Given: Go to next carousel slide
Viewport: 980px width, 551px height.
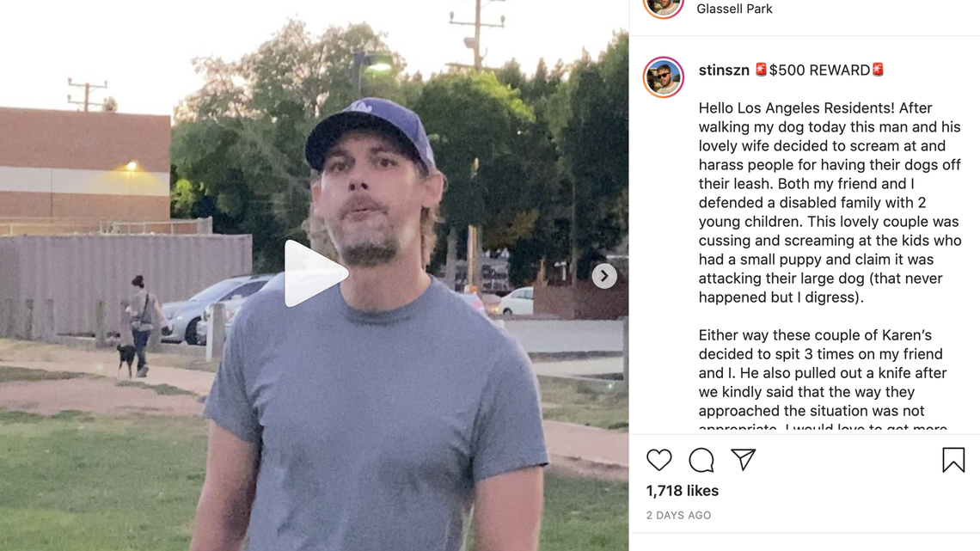Looking at the screenshot, I should tap(603, 276).
